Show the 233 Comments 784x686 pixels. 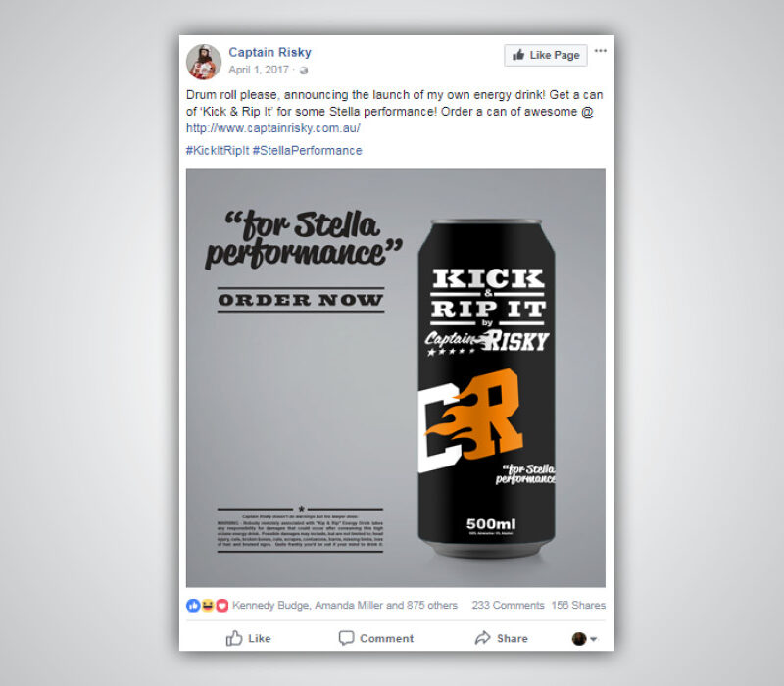508,606
